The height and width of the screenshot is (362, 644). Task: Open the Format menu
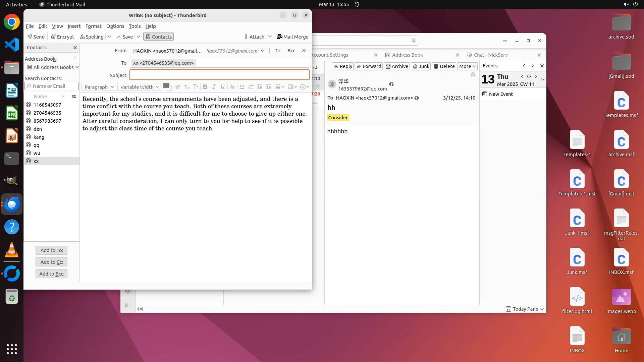(x=93, y=26)
